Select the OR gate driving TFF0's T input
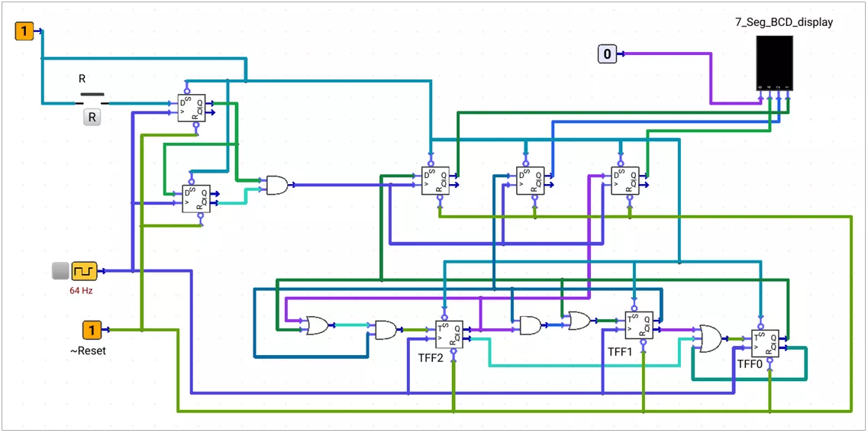Screen dimensions: 868x433 pyautogui.click(x=711, y=339)
